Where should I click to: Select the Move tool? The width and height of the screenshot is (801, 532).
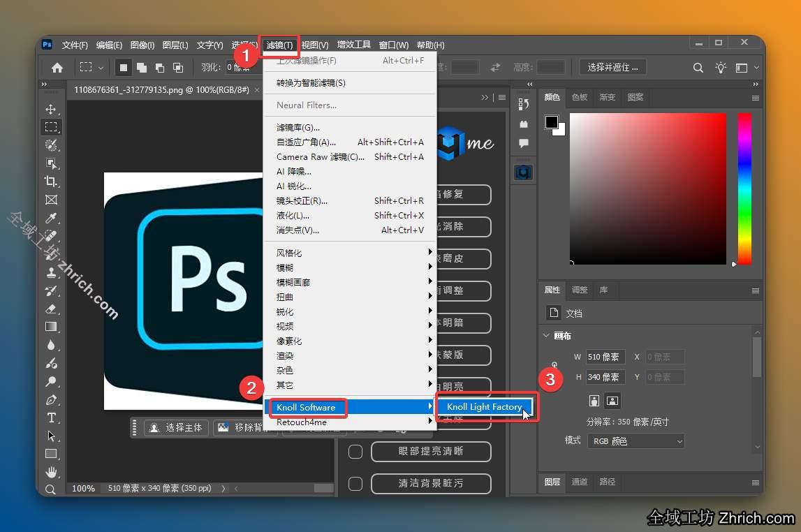[x=50, y=109]
